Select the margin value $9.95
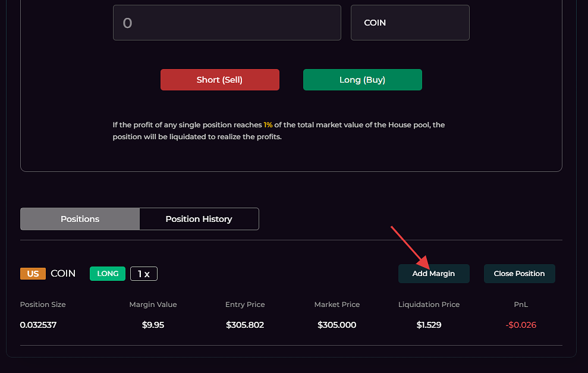This screenshot has height=373, width=588. pyautogui.click(x=153, y=325)
